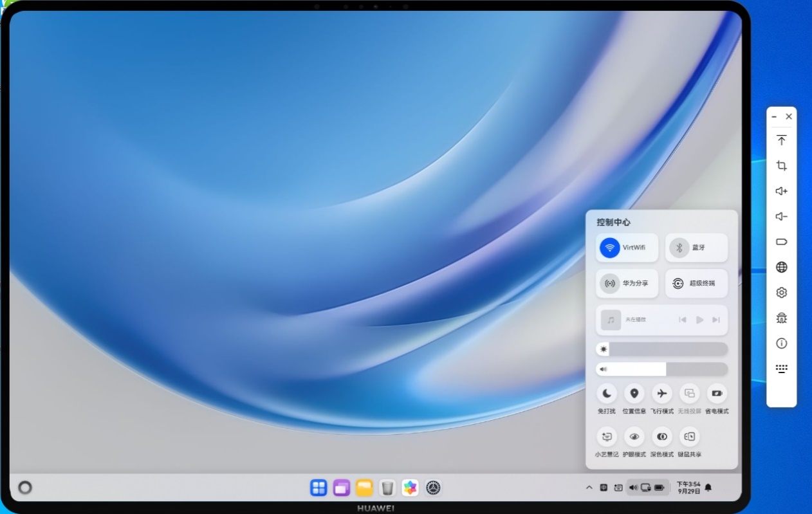The width and height of the screenshot is (812, 514).
Task: Click emulator battery icon
Action: (782, 242)
